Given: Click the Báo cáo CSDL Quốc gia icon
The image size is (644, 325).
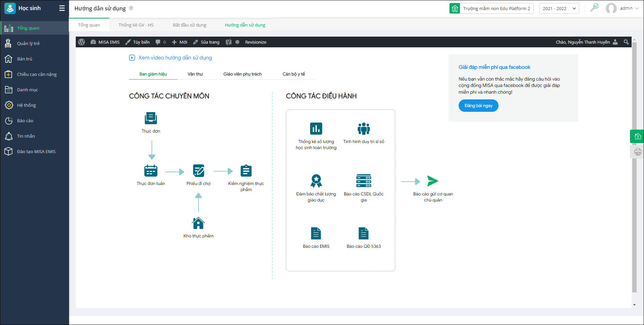Looking at the screenshot, I should pos(363,181).
